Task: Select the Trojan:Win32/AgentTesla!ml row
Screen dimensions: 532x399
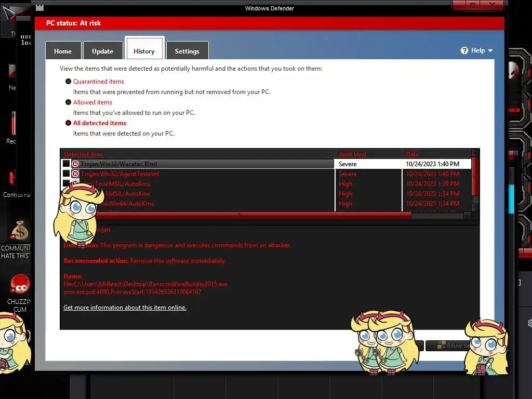Action: pyautogui.click(x=266, y=174)
